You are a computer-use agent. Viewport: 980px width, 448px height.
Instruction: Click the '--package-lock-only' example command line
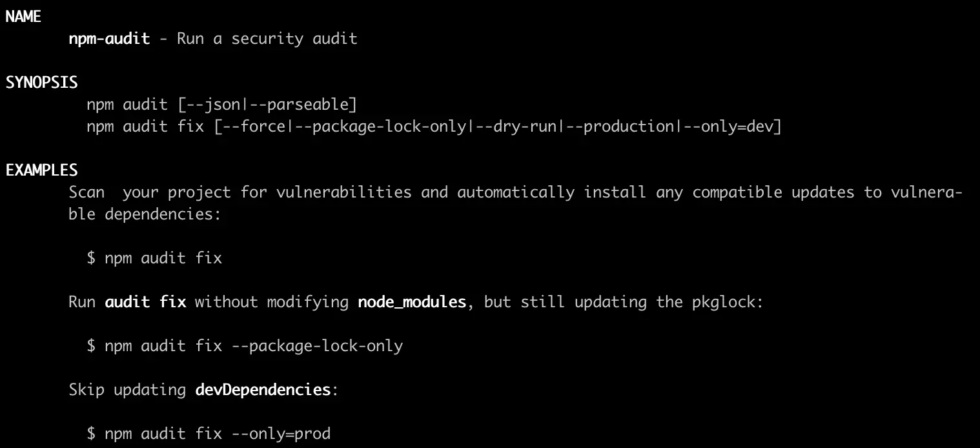click(x=245, y=346)
